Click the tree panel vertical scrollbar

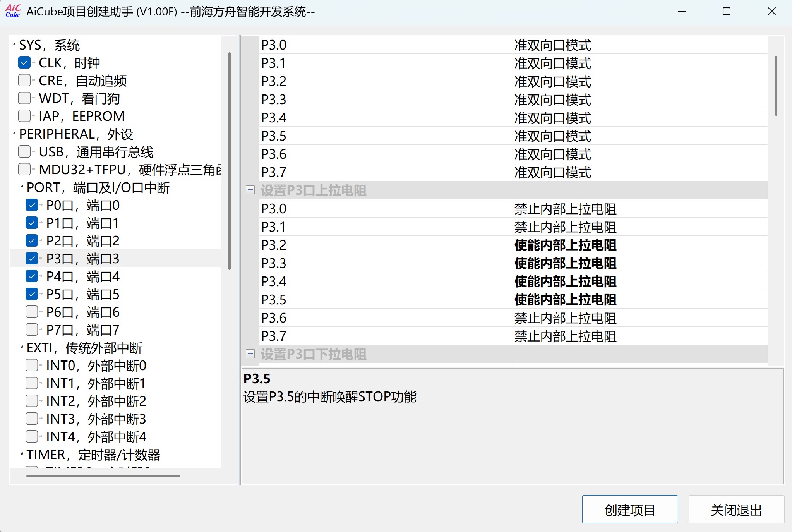click(230, 161)
